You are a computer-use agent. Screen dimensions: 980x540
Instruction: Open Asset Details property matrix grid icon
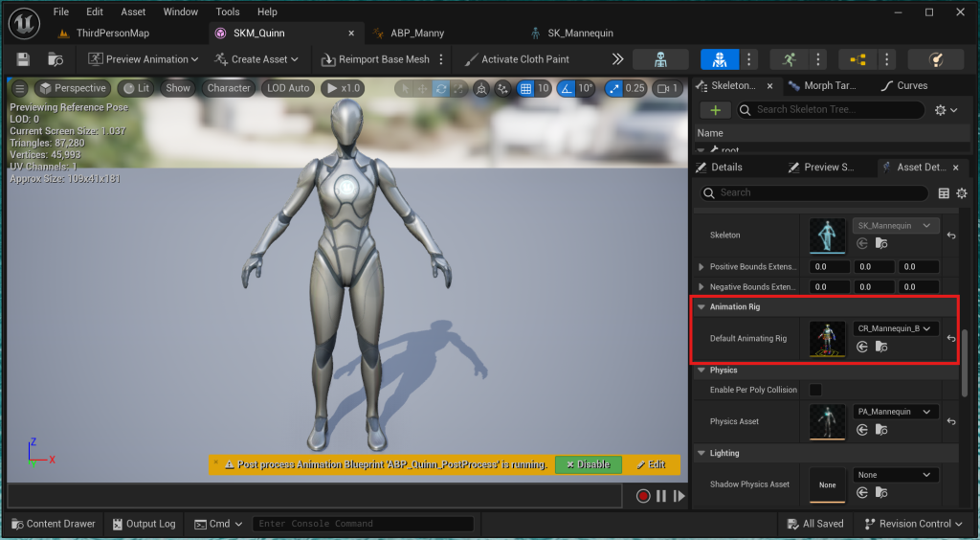[x=944, y=193]
